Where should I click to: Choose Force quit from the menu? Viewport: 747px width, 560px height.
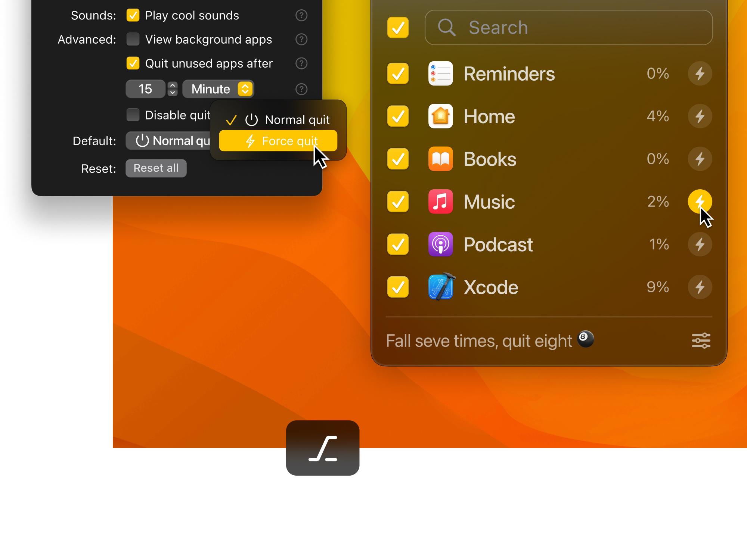click(x=278, y=141)
